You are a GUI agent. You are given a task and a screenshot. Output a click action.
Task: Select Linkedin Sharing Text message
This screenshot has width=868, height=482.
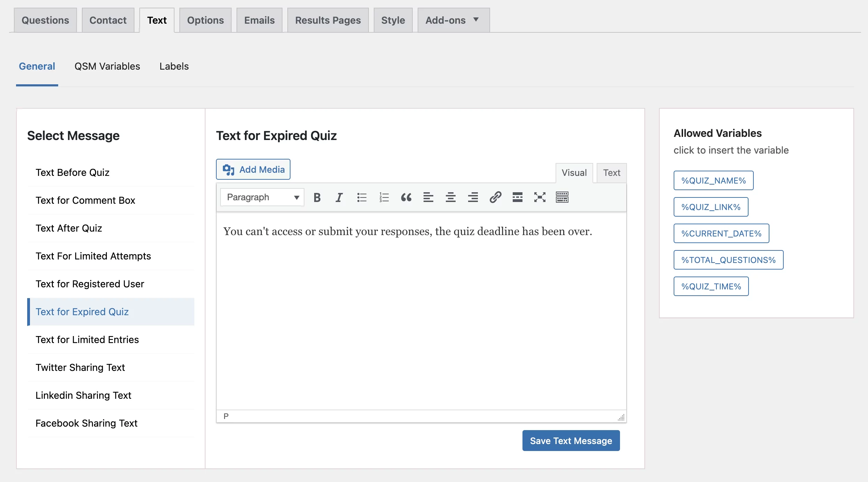pyautogui.click(x=111, y=395)
